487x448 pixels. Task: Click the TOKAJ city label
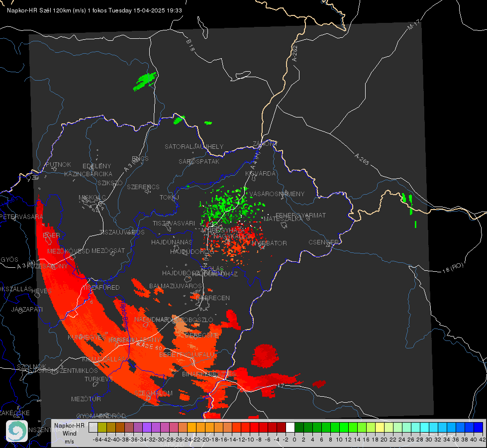click(169, 198)
